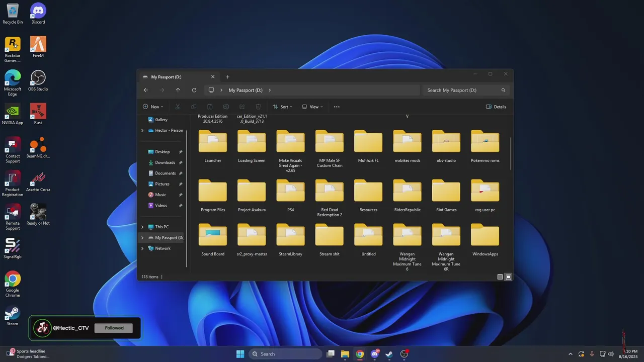Open the Recycle Bin desktop icon
644x362 pixels.
coord(13,14)
